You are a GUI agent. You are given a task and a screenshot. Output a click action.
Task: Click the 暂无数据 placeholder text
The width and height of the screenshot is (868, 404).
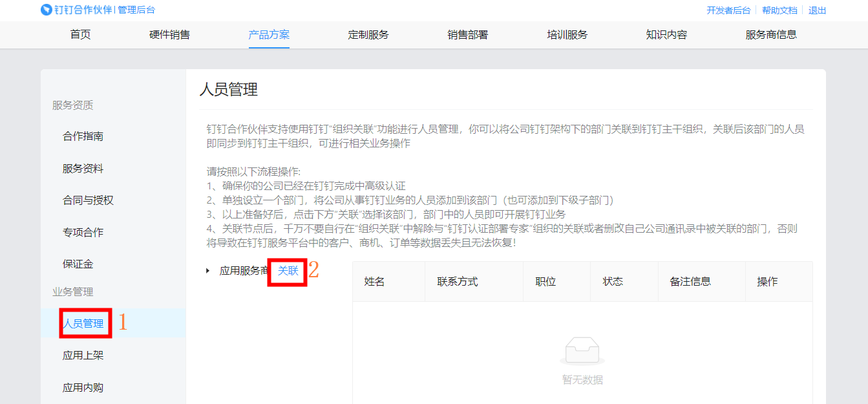pyautogui.click(x=582, y=379)
